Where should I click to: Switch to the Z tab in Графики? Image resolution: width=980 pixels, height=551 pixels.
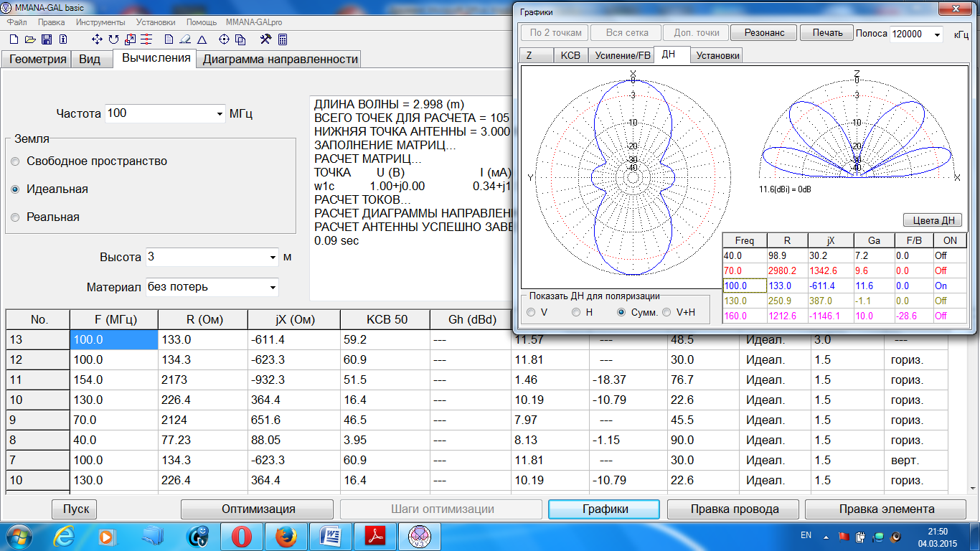pyautogui.click(x=537, y=55)
